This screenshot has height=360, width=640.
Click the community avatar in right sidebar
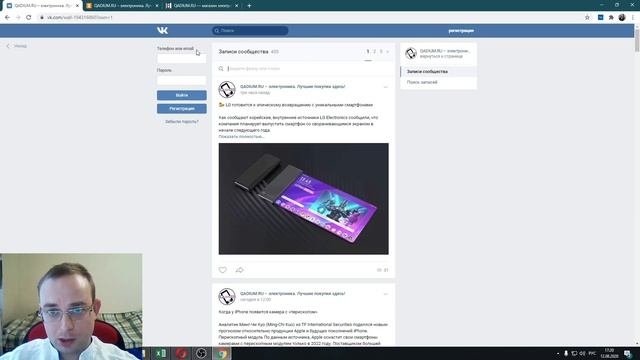411,53
